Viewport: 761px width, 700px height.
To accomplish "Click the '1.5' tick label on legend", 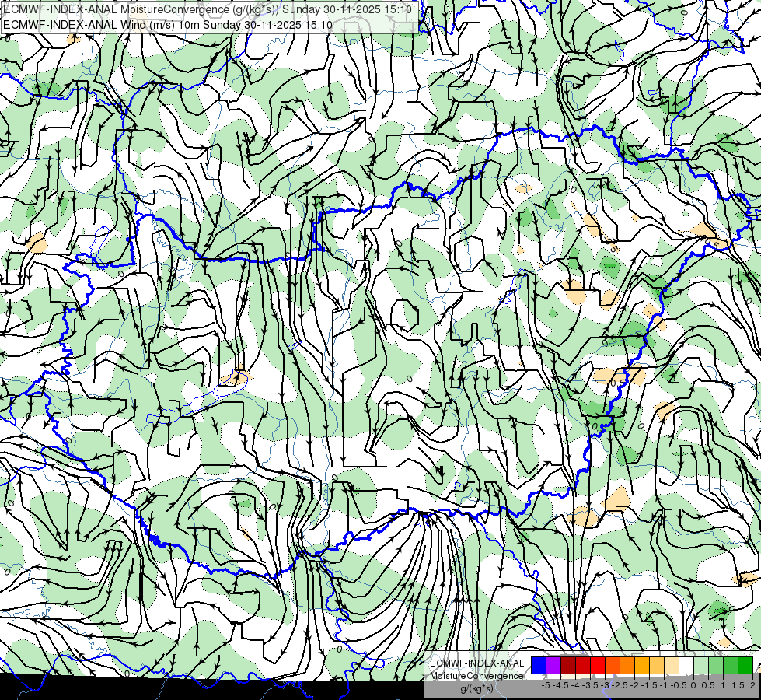I will point(738,685).
